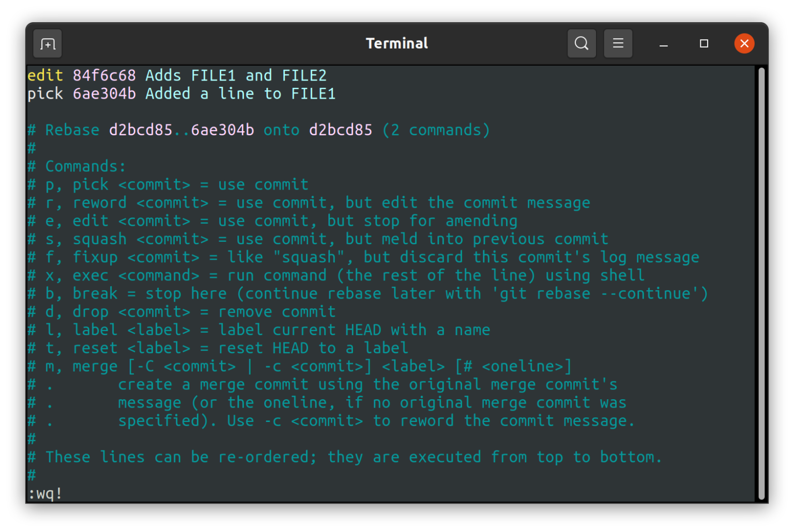This screenshot has height=532, width=794.
Task: Click the pick command word
Action: (x=45, y=93)
